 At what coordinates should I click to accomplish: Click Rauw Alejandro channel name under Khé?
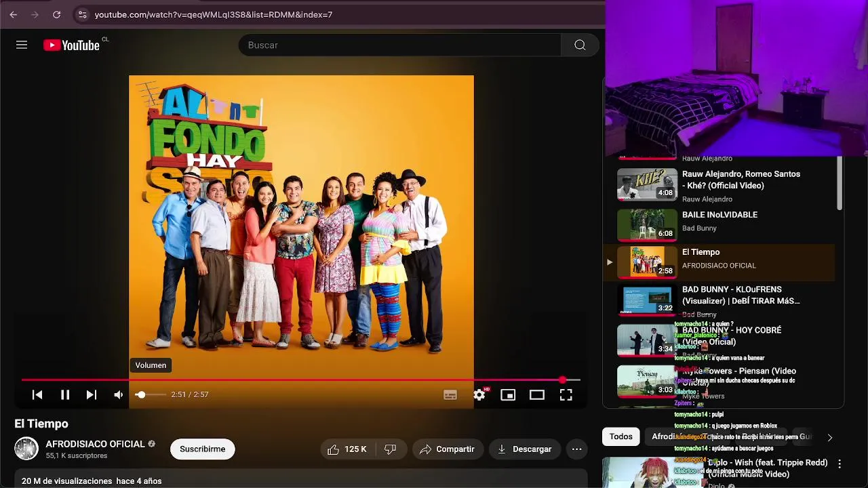click(707, 199)
